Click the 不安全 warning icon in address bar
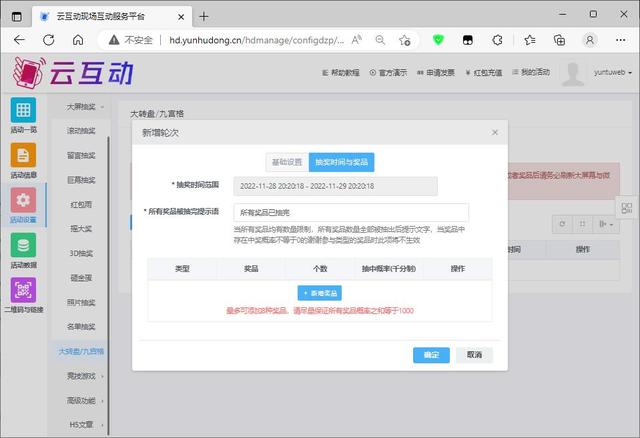The height and width of the screenshot is (438, 640). [x=114, y=40]
